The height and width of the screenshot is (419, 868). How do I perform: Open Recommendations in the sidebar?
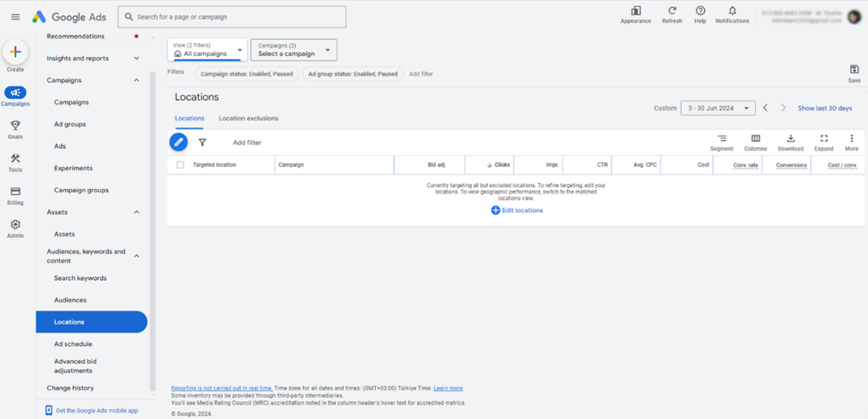pos(75,37)
